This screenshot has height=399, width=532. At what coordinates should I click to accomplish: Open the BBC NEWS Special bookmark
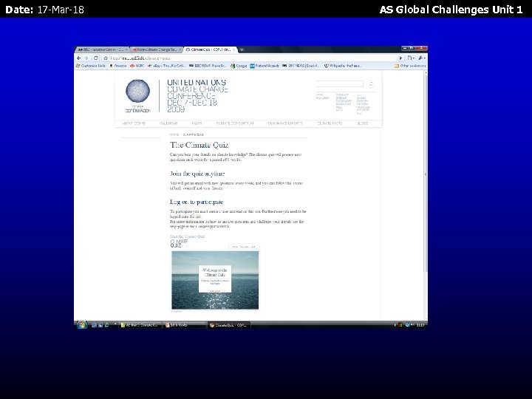click(301, 66)
